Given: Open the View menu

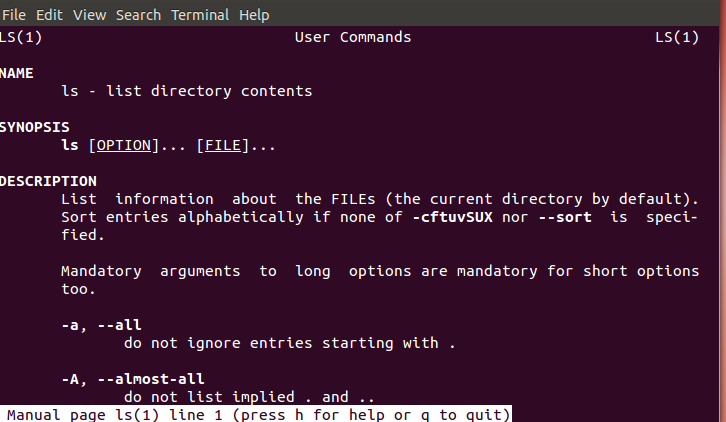Looking at the screenshot, I should [89, 15].
